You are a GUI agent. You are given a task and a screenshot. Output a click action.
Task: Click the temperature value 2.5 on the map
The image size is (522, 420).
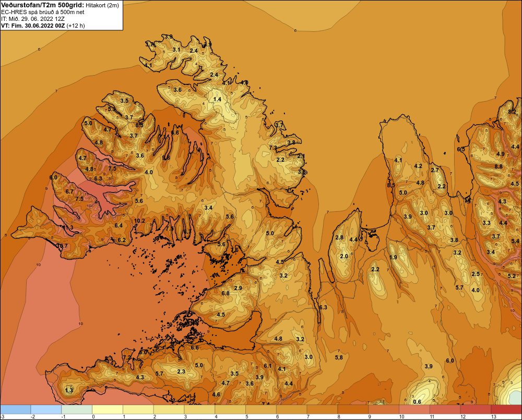click(x=476, y=274)
